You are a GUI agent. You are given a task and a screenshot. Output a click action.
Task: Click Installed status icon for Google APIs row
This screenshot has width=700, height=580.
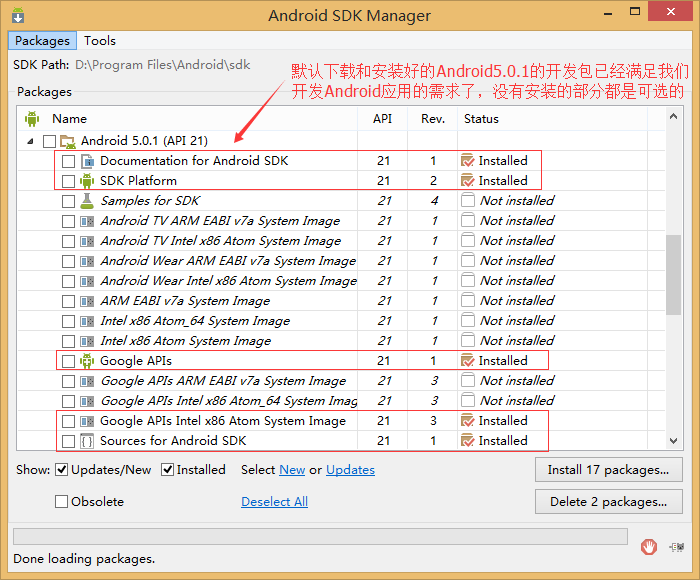(467, 360)
